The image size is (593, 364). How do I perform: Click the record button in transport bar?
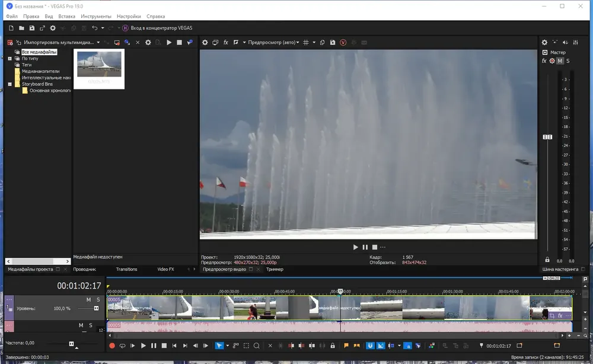112,346
